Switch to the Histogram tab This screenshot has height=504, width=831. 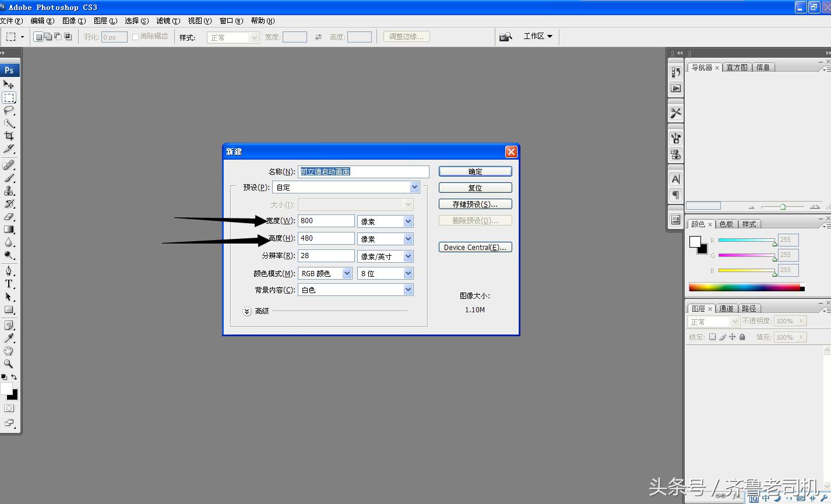tap(737, 68)
